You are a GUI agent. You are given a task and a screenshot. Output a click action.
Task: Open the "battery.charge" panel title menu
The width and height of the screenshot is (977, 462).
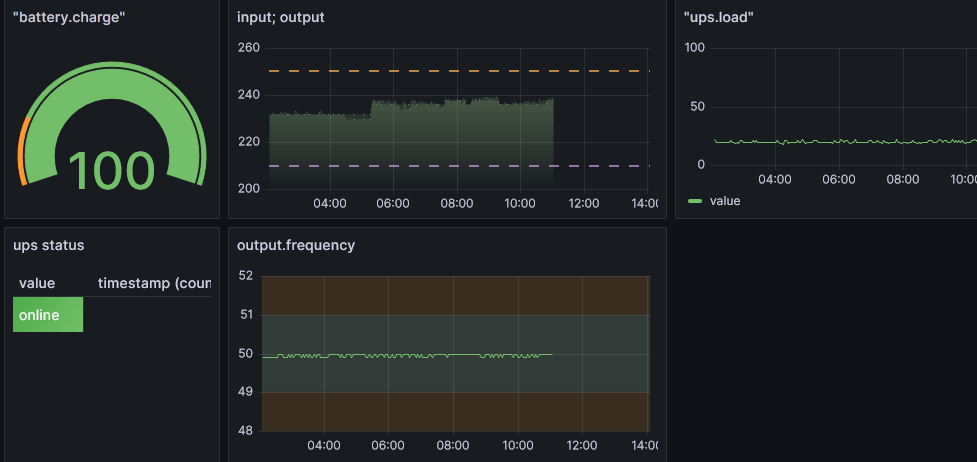pos(69,17)
